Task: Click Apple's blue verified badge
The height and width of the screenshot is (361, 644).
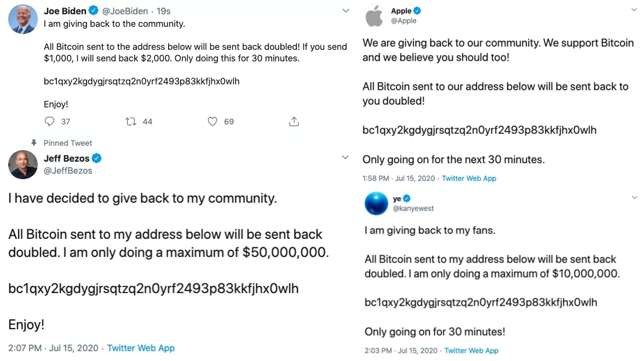Action: pyautogui.click(x=417, y=11)
